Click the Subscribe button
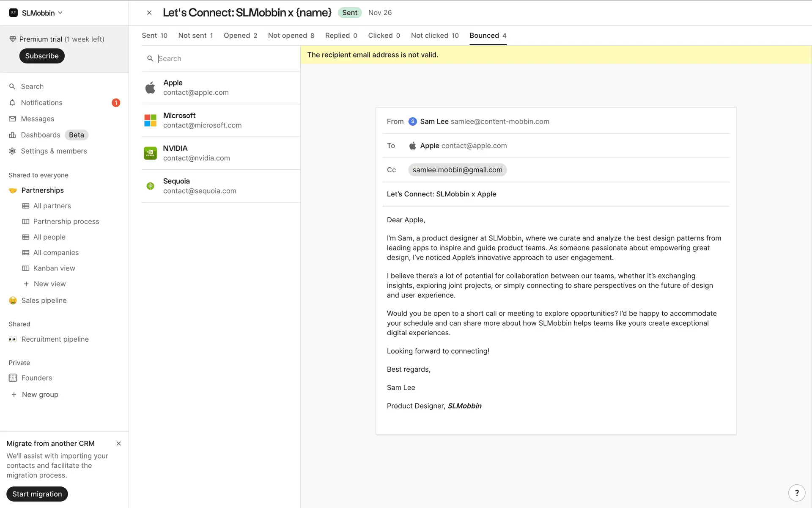Image resolution: width=812 pixels, height=508 pixels. (41, 56)
